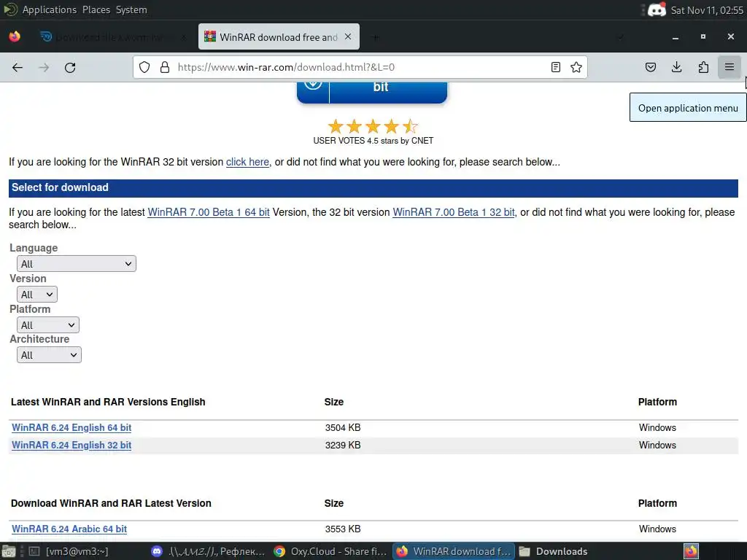Click the Firefox icon at taskbar right
The image size is (747, 560).
pyautogui.click(x=692, y=551)
